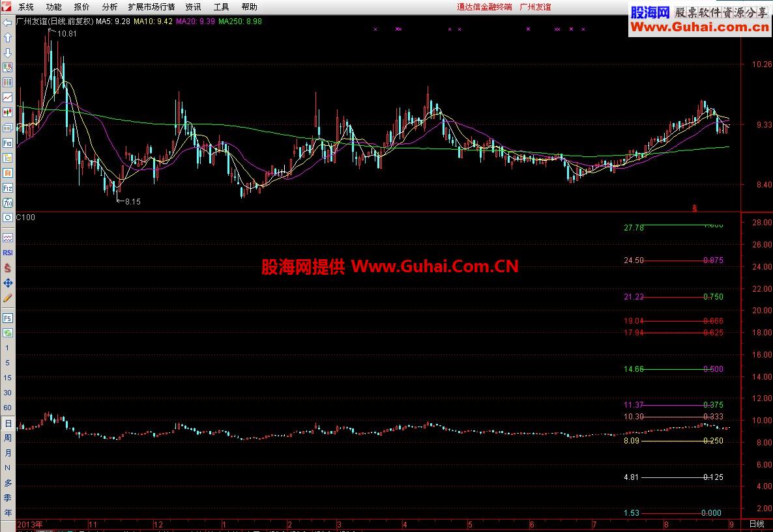Open the 资讯 menu
Image resolution: width=773 pixels, height=532 pixels.
pyautogui.click(x=193, y=7)
